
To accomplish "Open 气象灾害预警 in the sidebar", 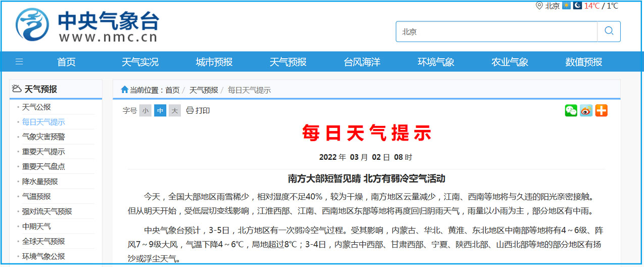I will [43, 137].
